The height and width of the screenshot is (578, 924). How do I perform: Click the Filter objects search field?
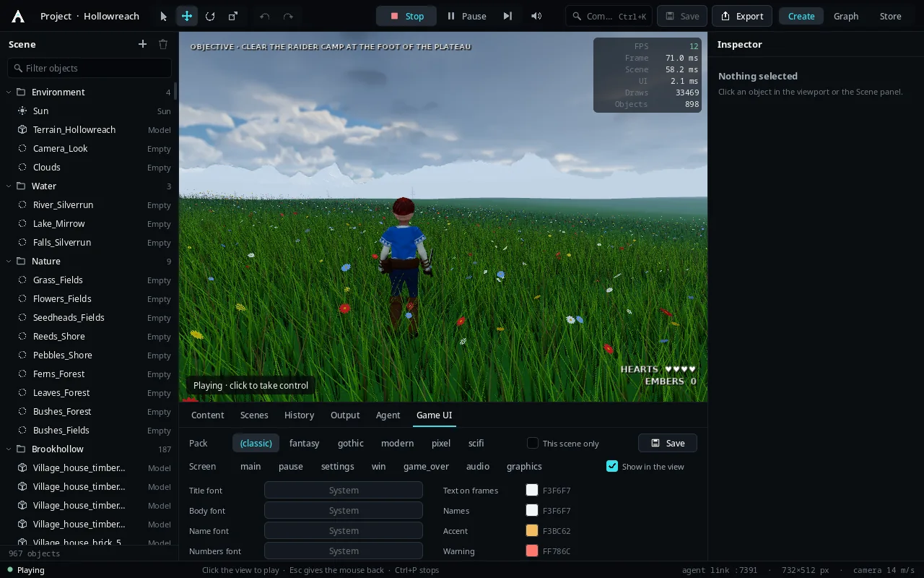click(x=90, y=68)
